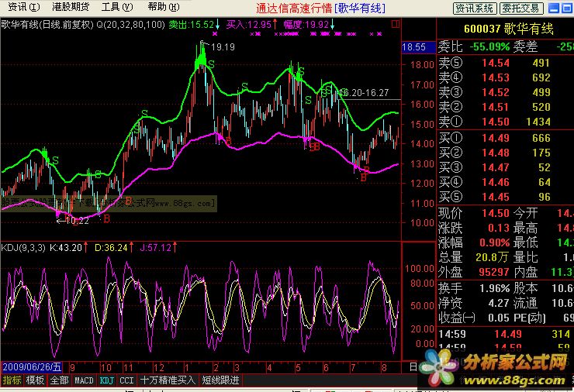
Task: Click the 总量 20.8万 value
Action: coord(492,257)
